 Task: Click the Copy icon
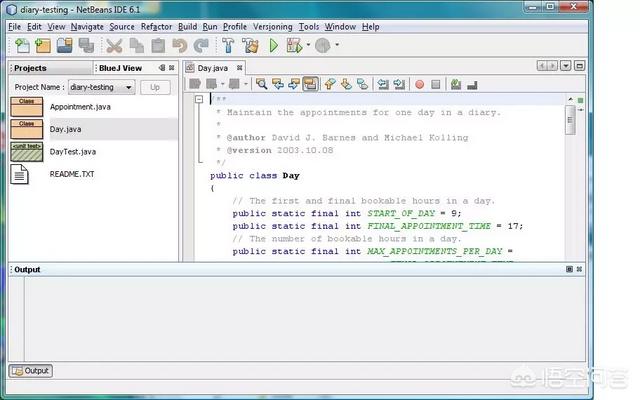click(137, 45)
